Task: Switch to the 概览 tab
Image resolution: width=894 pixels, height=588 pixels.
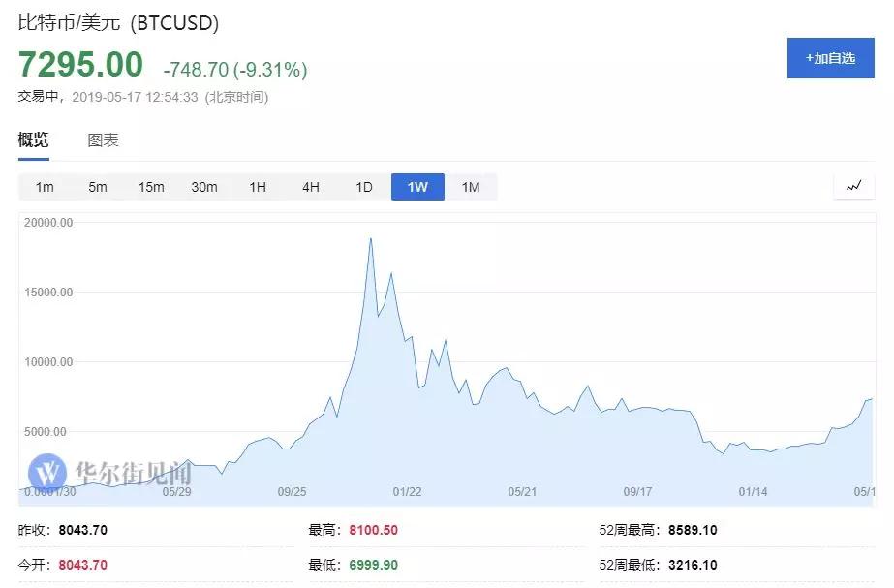Action: (x=33, y=140)
